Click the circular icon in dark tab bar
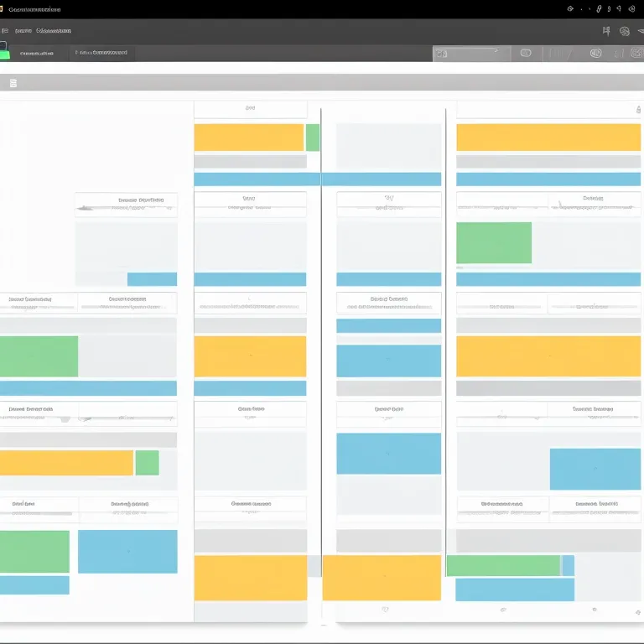Viewport: 644px width, 644px height. (x=595, y=53)
